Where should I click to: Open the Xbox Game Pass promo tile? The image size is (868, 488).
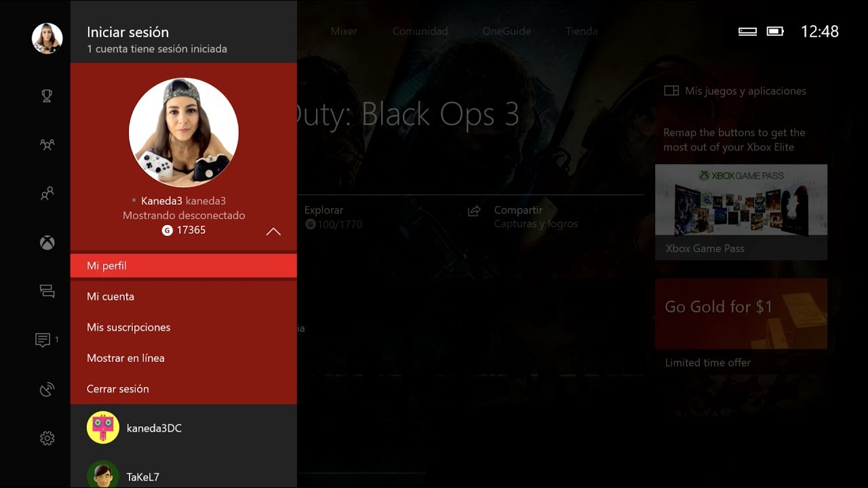[741, 212]
